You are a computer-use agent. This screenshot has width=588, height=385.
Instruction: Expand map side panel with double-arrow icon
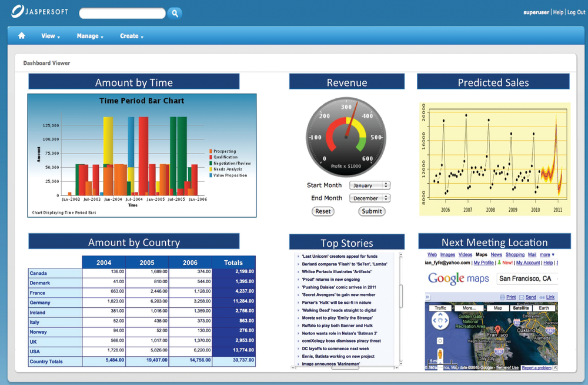point(428,297)
